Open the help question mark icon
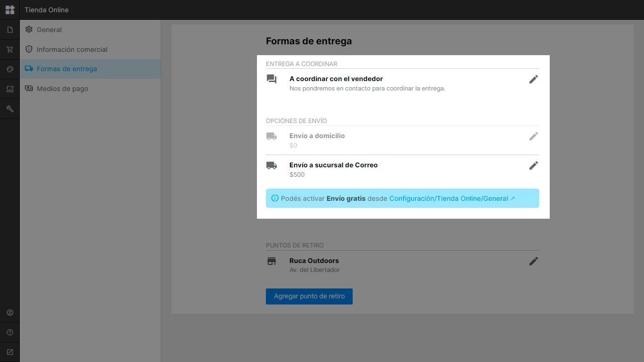 click(10, 332)
